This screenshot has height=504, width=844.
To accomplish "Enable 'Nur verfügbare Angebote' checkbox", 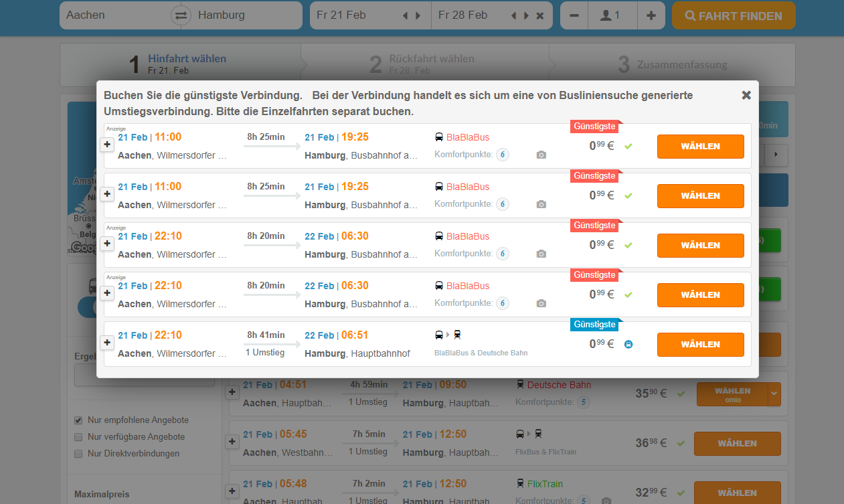I will click(80, 437).
